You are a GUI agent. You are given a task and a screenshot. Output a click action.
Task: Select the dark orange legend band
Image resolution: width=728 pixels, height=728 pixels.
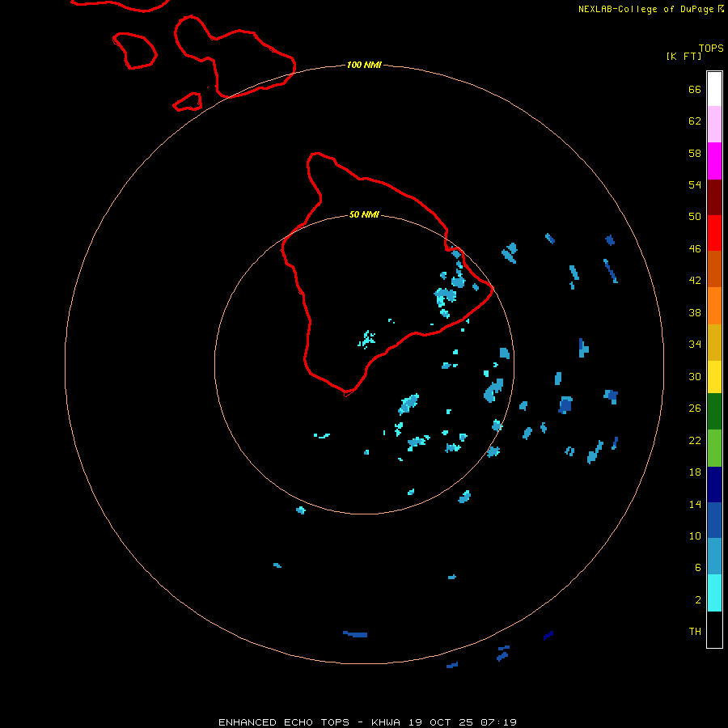point(714,269)
